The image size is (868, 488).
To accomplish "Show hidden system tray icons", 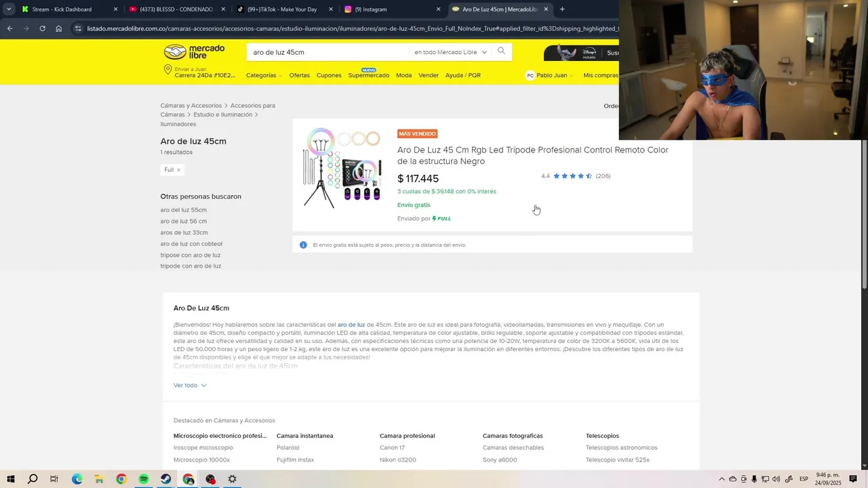I will click(722, 479).
